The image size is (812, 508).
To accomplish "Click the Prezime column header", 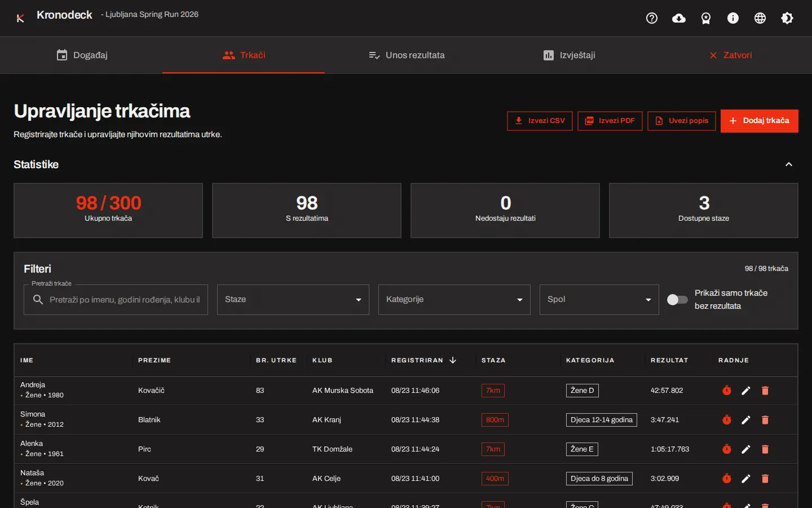I will 155,360.
